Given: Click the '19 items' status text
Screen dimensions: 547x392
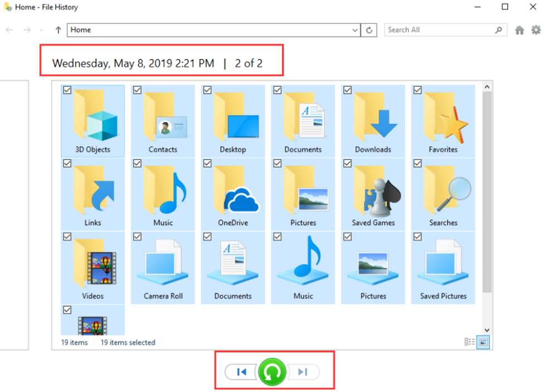Looking at the screenshot, I should point(74,342).
